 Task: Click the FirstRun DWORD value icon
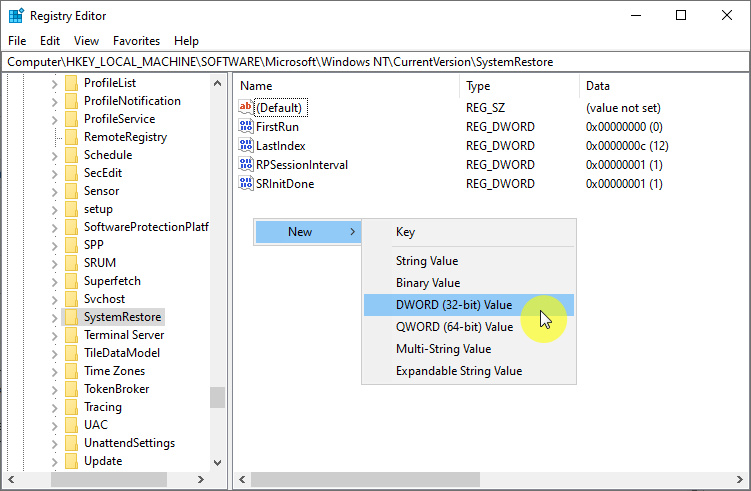tap(247, 127)
